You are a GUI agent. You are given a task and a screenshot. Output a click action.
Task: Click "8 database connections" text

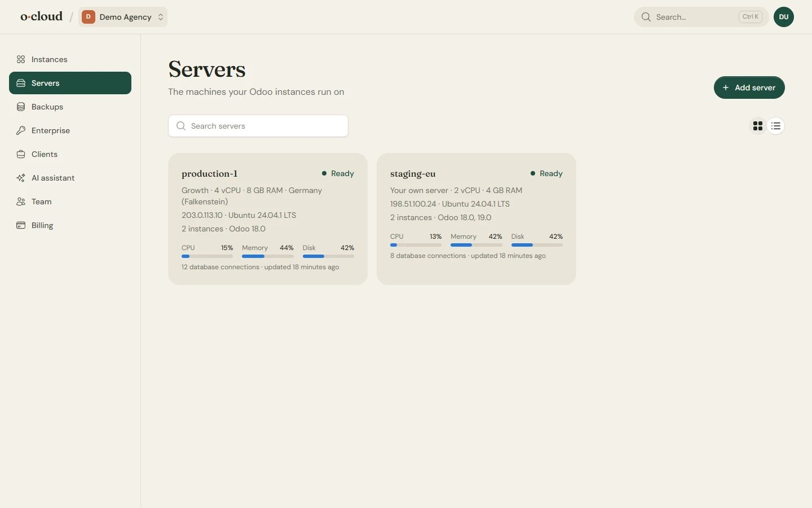point(428,256)
